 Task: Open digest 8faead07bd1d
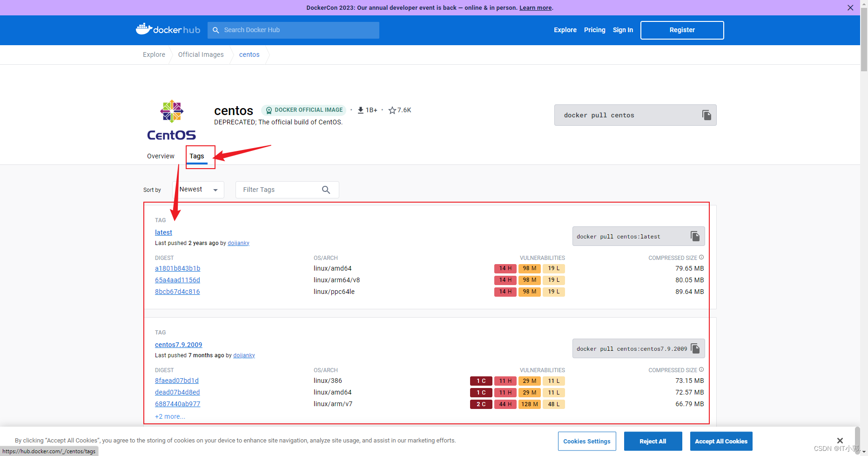coord(177,381)
